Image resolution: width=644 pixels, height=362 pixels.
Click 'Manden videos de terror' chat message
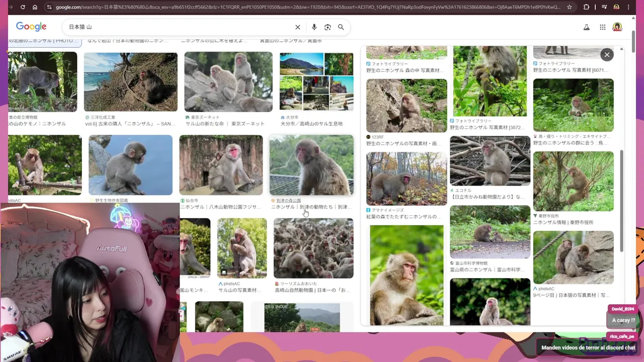588,347
